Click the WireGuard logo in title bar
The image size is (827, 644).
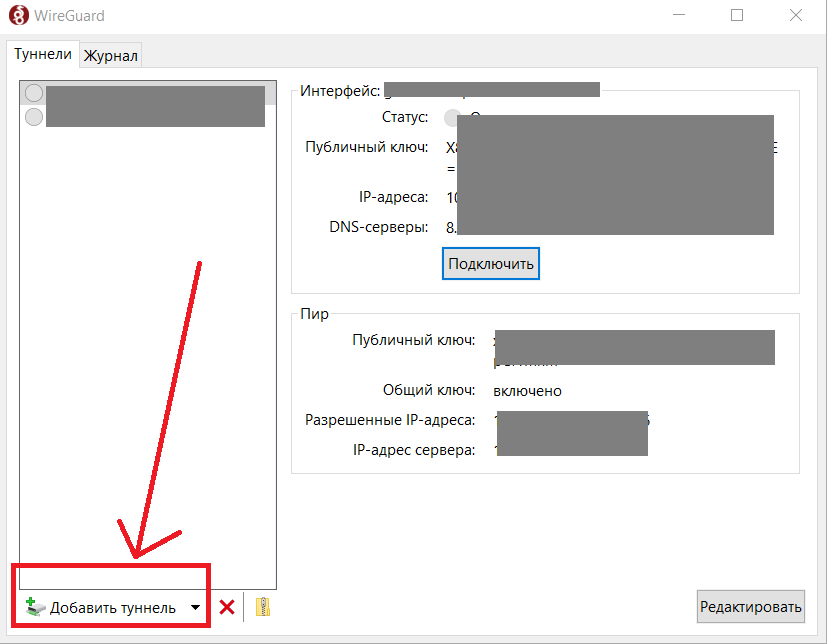(18, 16)
